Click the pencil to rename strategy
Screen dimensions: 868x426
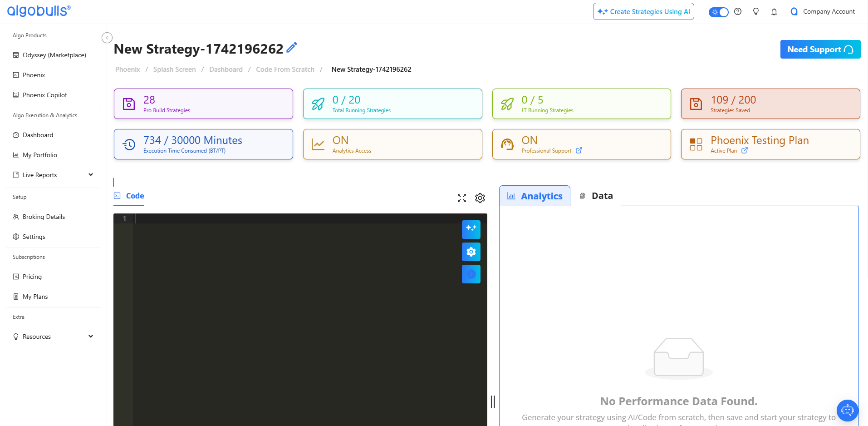pos(292,47)
